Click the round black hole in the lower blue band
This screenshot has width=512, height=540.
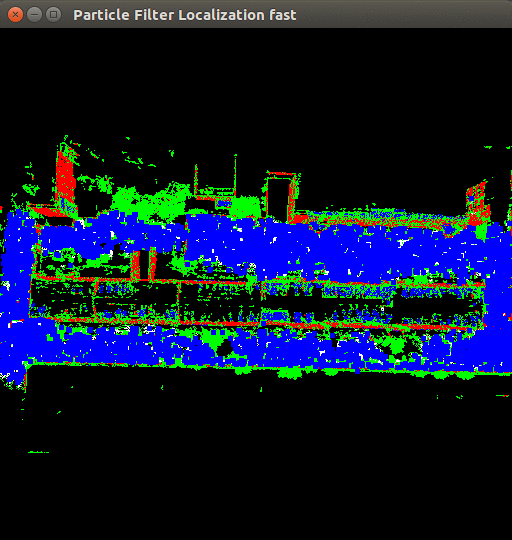coord(225,348)
